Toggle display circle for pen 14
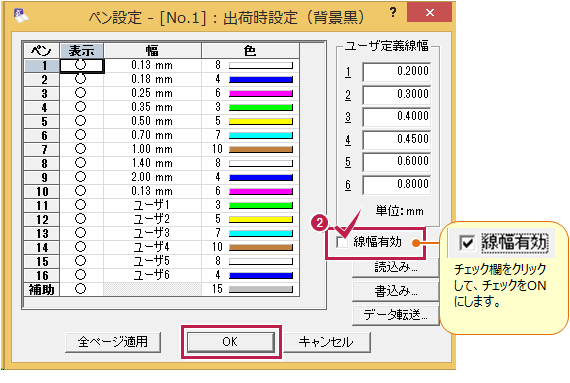Image resolution: width=570 pixels, height=383 pixels. click(x=81, y=247)
